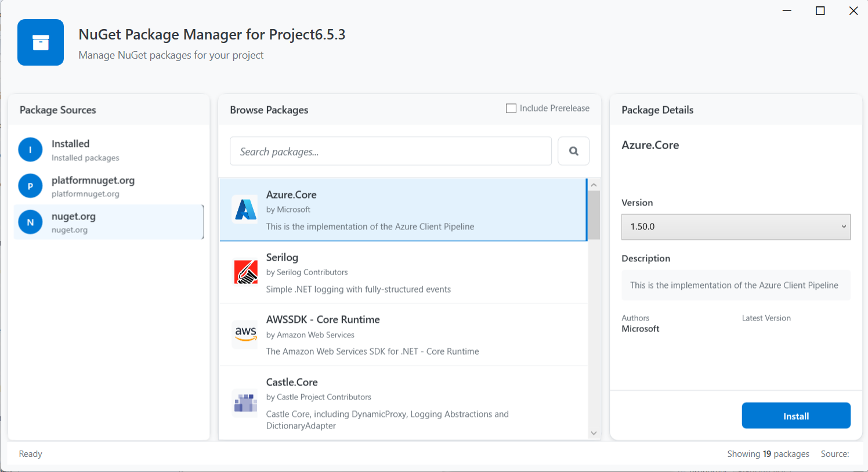Viewport: 868px width, 472px height.
Task: Open the Version 1.50.0 dropdown
Action: (736, 226)
